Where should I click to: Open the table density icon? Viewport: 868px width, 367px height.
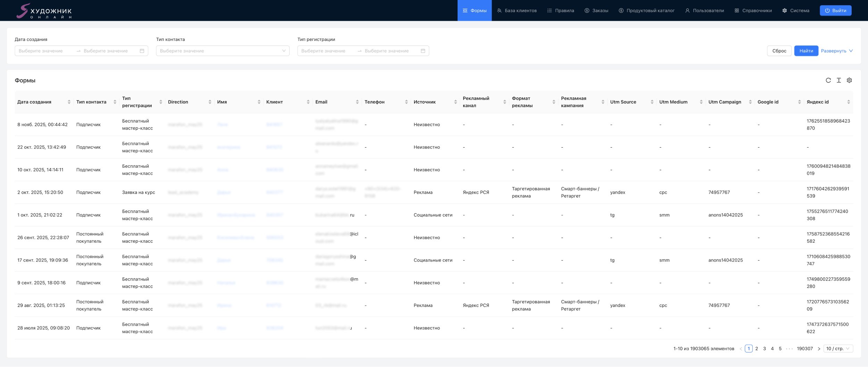click(838, 81)
